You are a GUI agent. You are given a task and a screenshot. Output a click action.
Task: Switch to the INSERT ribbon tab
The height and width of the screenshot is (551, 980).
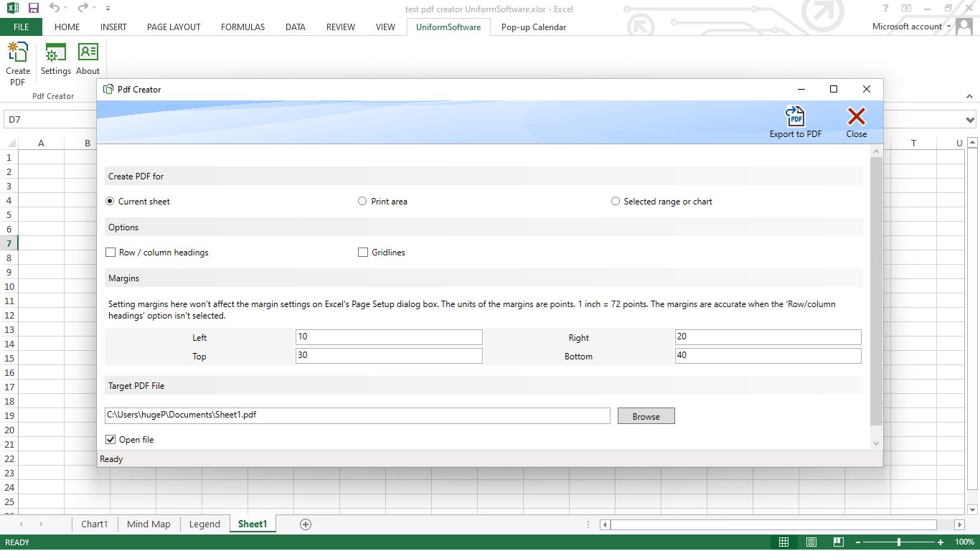click(113, 27)
